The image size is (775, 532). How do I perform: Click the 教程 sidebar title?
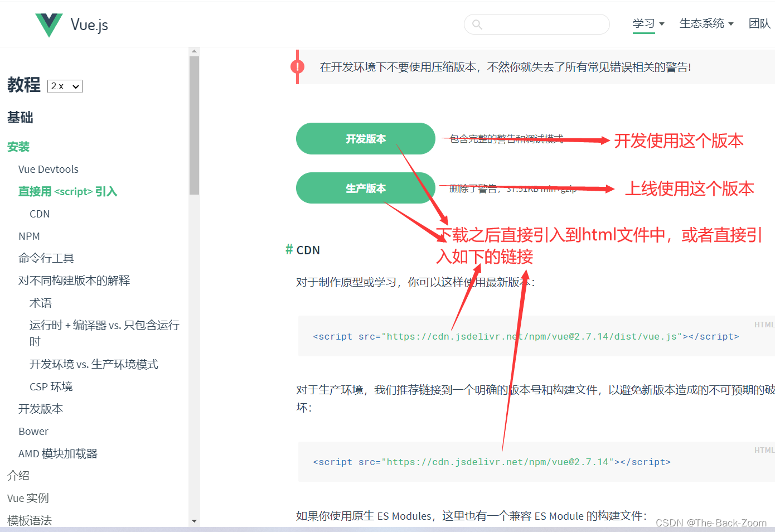pyautogui.click(x=24, y=85)
